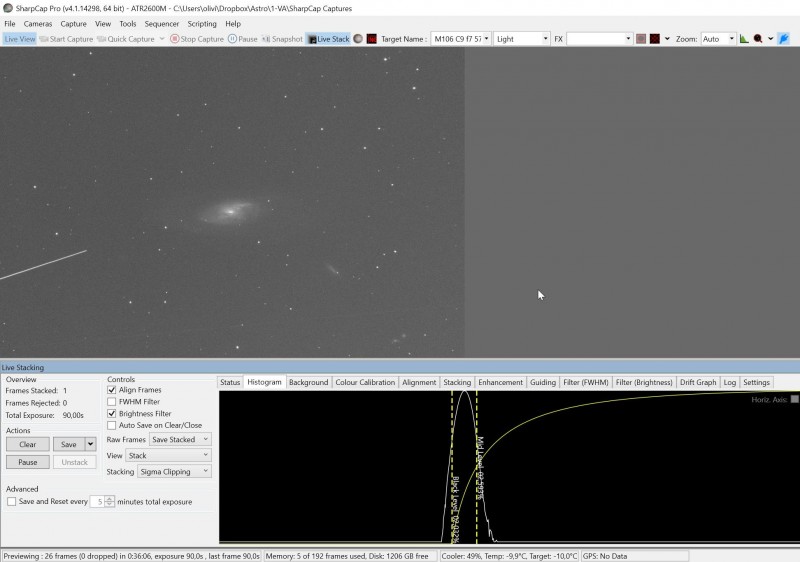Open the FX effects dropdown
Image resolution: width=800 pixels, height=562 pixels.
pyautogui.click(x=599, y=39)
